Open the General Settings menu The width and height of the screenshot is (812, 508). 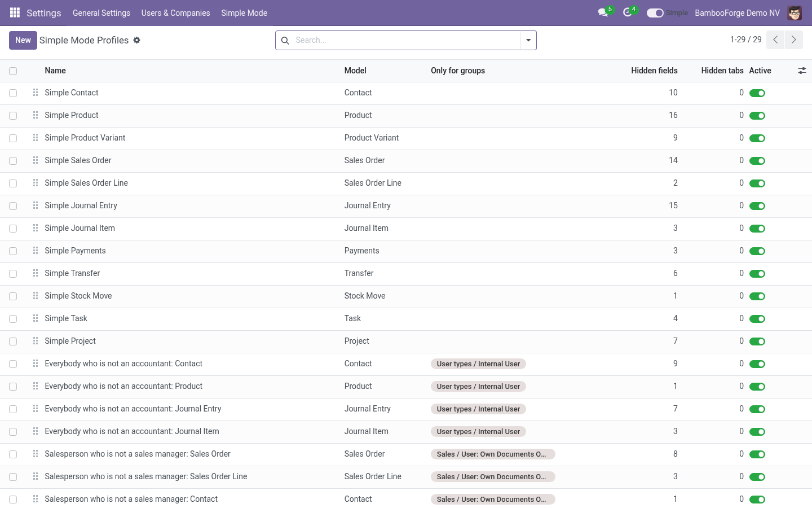[x=101, y=13]
